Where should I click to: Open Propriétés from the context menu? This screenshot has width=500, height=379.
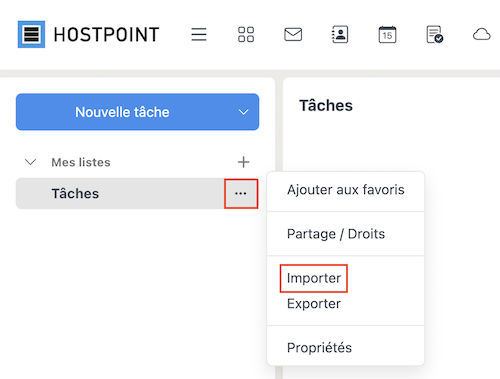click(x=346, y=348)
